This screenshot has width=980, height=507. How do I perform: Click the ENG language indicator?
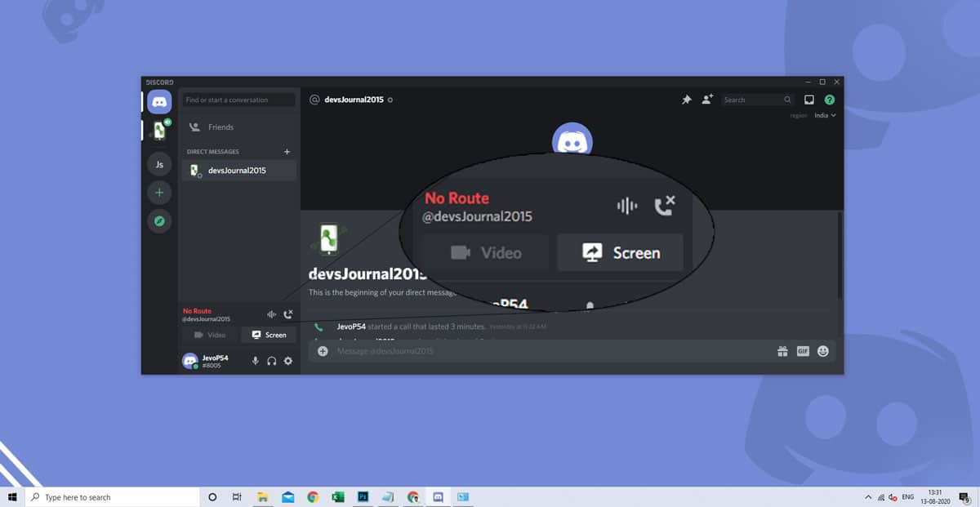[x=907, y=496]
